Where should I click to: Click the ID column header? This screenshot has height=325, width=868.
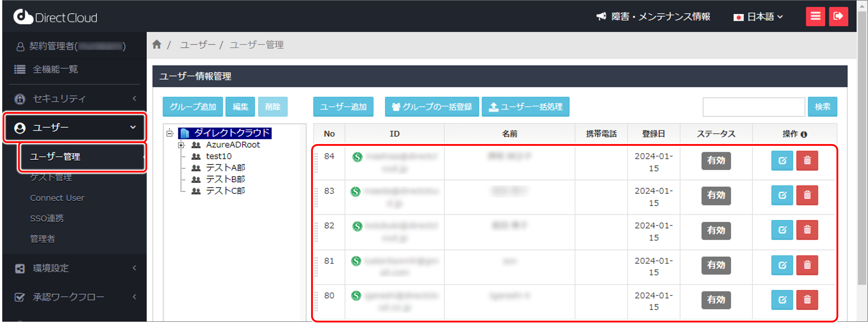pyautogui.click(x=394, y=134)
